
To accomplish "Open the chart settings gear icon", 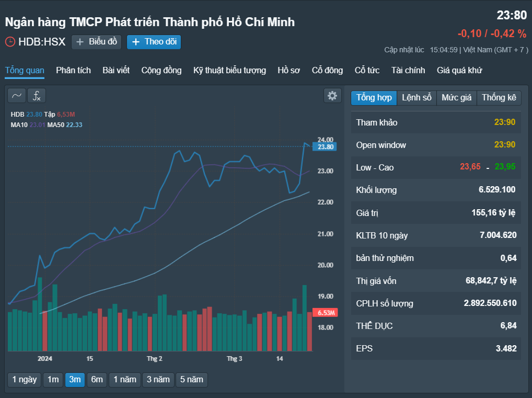I will coord(332,96).
